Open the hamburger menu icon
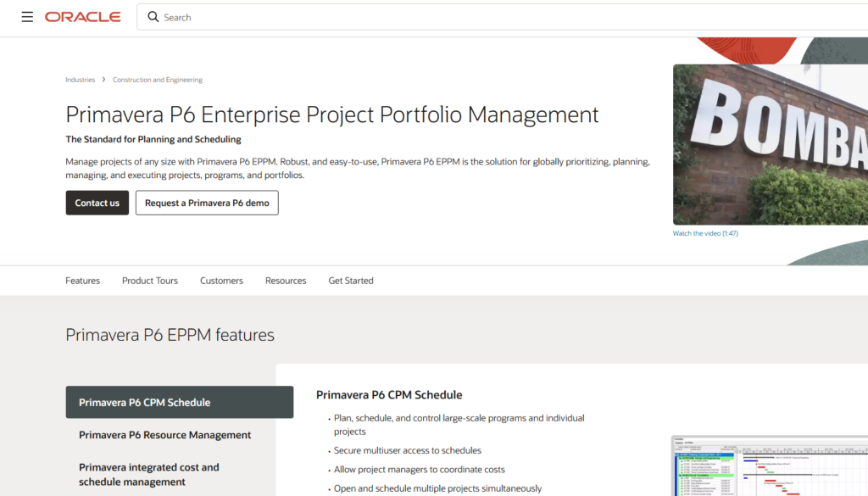This screenshot has height=496, width=868. [x=27, y=17]
